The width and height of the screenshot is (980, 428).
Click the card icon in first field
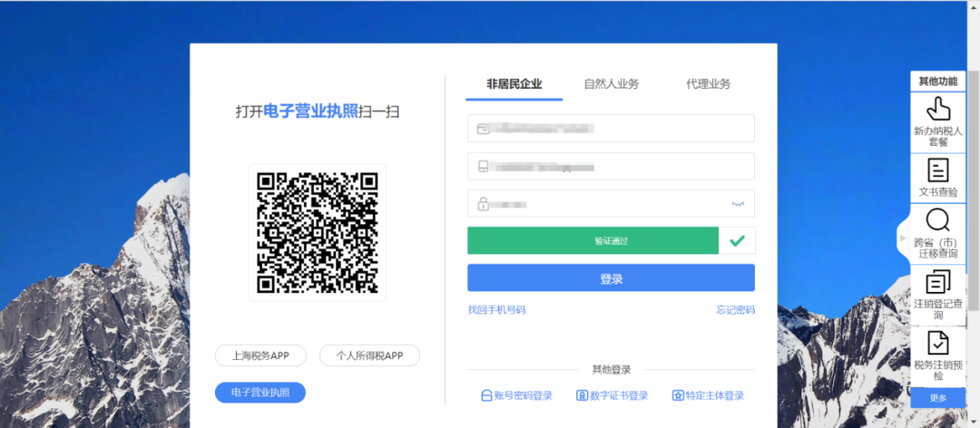pos(483,129)
